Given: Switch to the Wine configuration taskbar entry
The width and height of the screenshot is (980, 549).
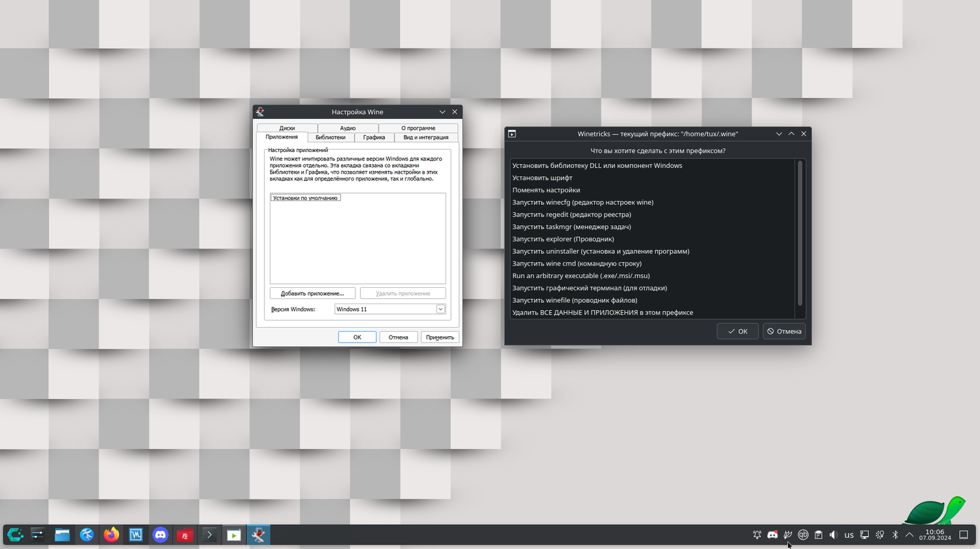Looking at the screenshot, I should coord(259,535).
